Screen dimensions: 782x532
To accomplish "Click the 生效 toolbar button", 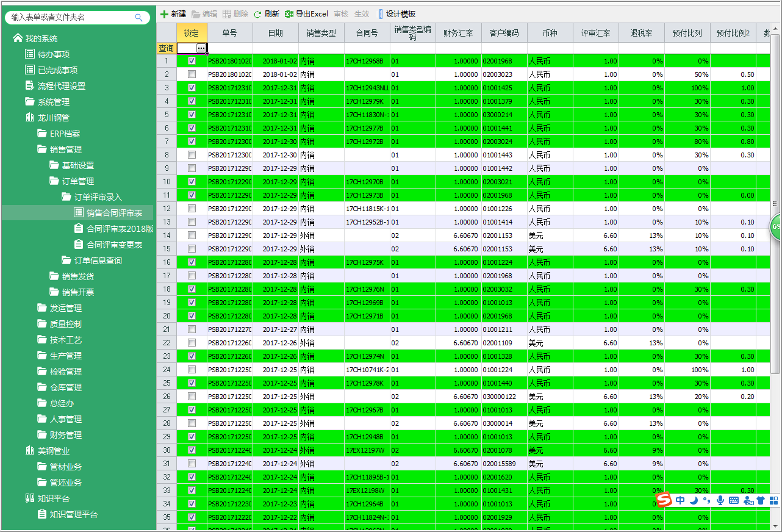I will click(362, 13).
